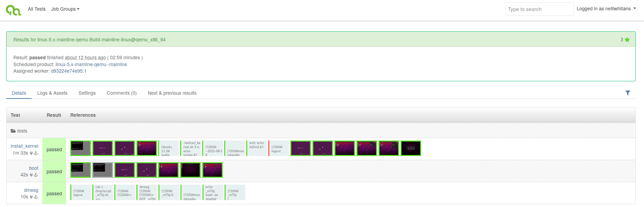Click the 'about 12 hours ago' timestamp
The width and height of the screenshot is (644, 207).
[85, 58]
